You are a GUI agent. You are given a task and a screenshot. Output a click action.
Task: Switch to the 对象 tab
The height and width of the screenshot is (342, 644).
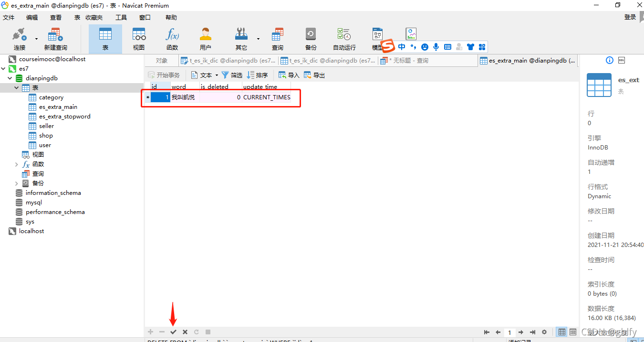pyautogui.click(x=162, y=61)
